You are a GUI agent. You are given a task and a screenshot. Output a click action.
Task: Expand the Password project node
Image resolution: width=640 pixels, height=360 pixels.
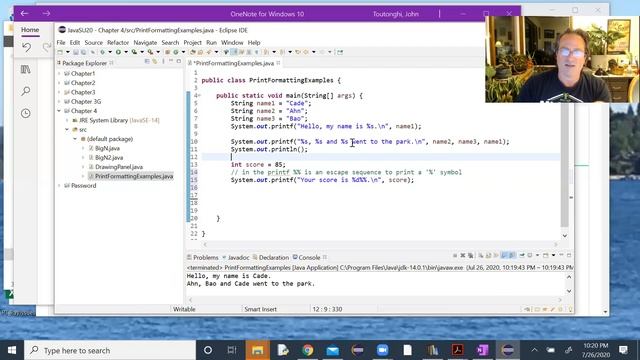59,186
